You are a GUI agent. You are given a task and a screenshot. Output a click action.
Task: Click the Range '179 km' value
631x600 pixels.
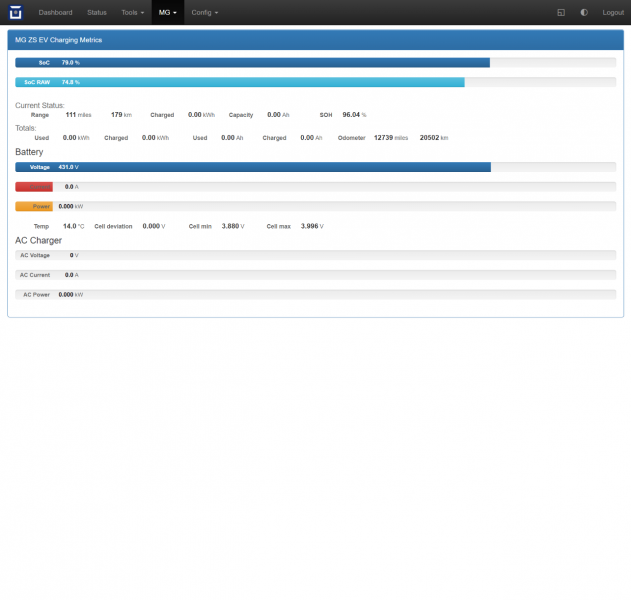(122, 115)
